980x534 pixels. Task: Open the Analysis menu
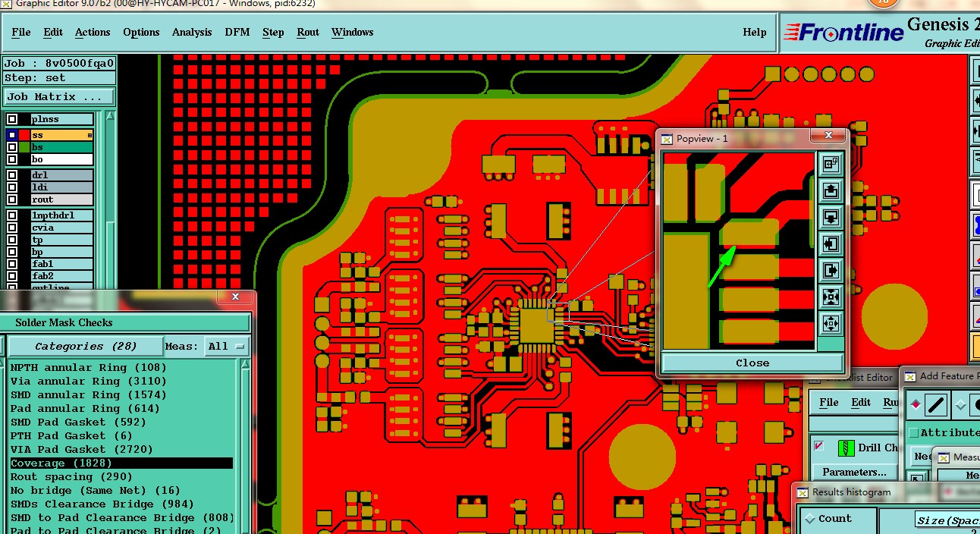(x=192, y=32)
